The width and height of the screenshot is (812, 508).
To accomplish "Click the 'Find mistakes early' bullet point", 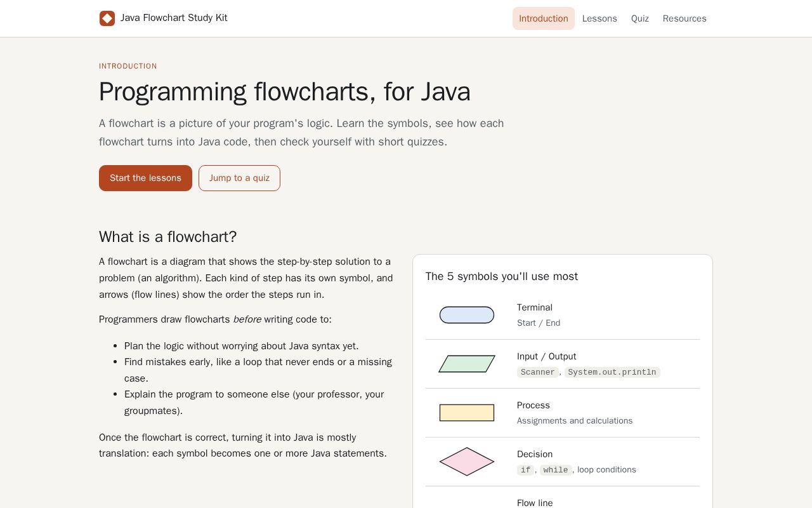I will click(258, 370).
